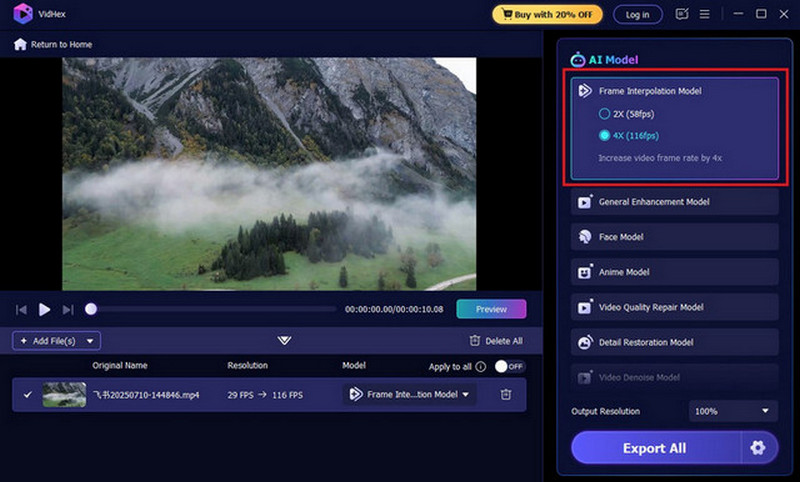
Task: Click the Frame Interpolation Model icon
Action: (585, 91)
